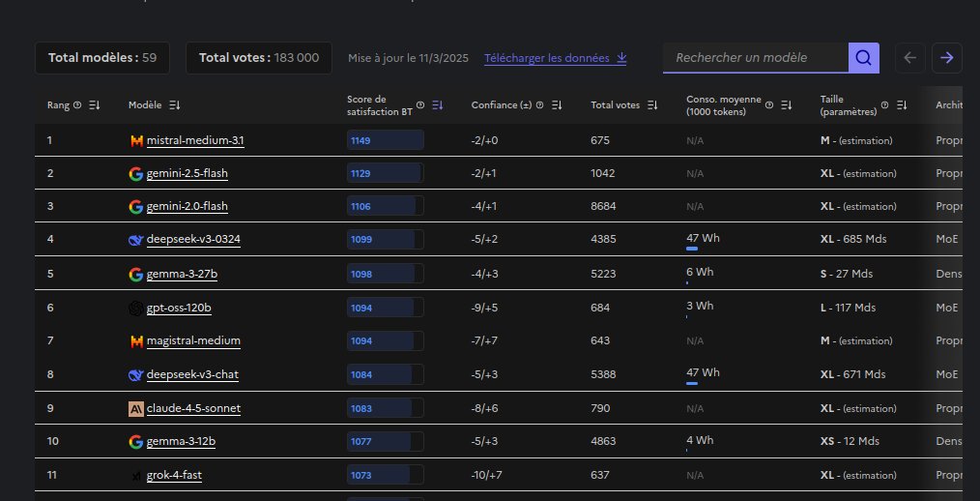This screenshot has height=501, width=980.
Task: Show info tooltip for Rang
Action: [77, 105]
